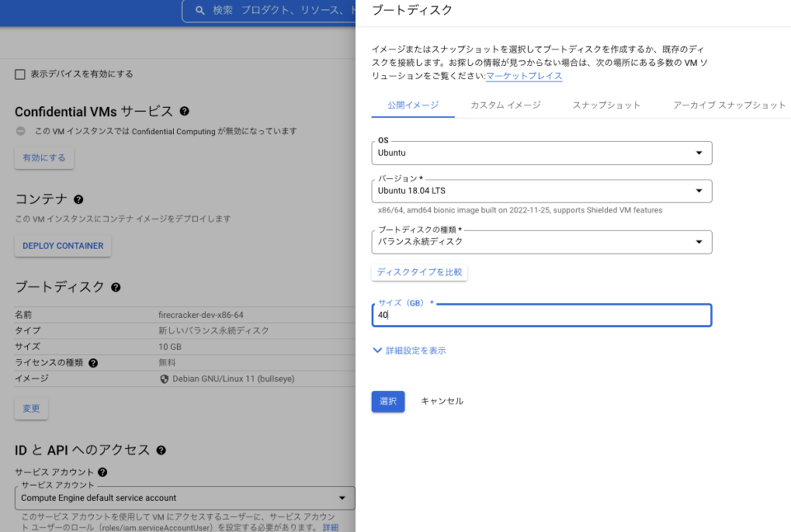
Task: Click the Confidential Computing disabled status indicator
Action: click(x=18, y=130)
